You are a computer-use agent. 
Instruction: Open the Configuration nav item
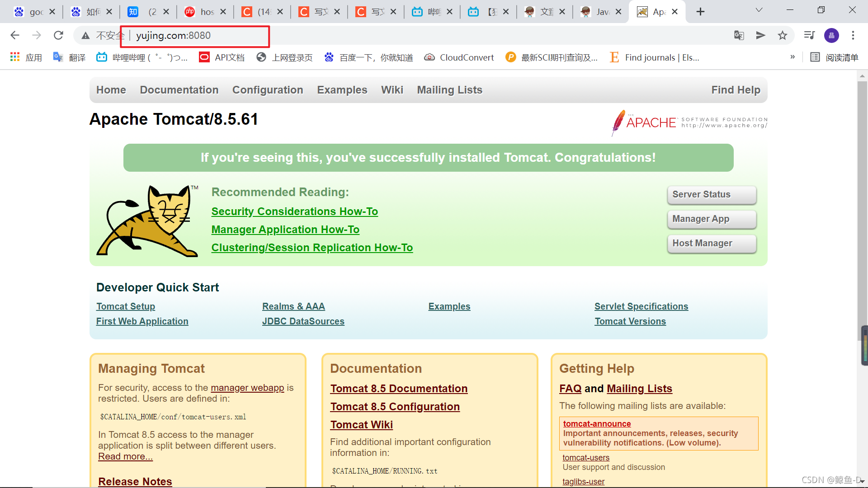pyautogui.click(x=268, y=90)
